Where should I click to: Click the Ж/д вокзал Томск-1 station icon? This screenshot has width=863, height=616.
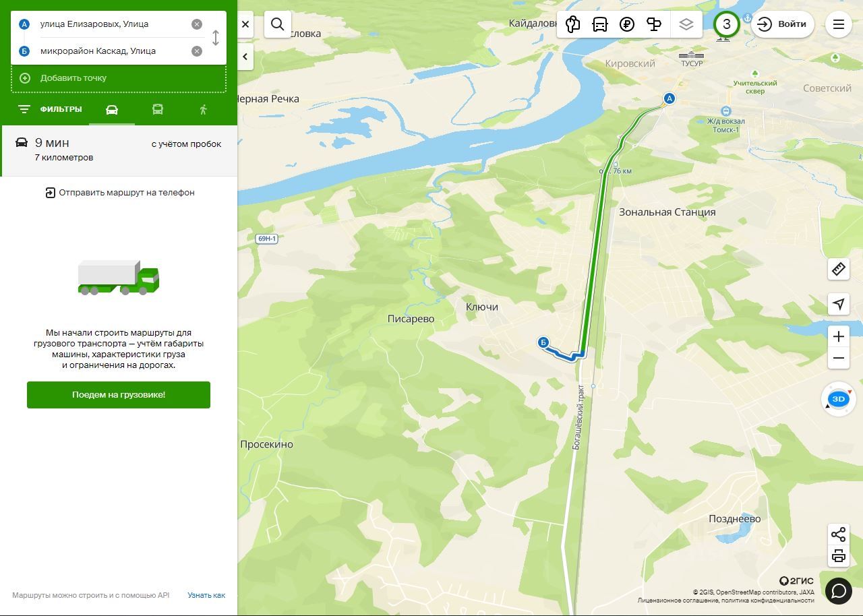pos(725,111)
